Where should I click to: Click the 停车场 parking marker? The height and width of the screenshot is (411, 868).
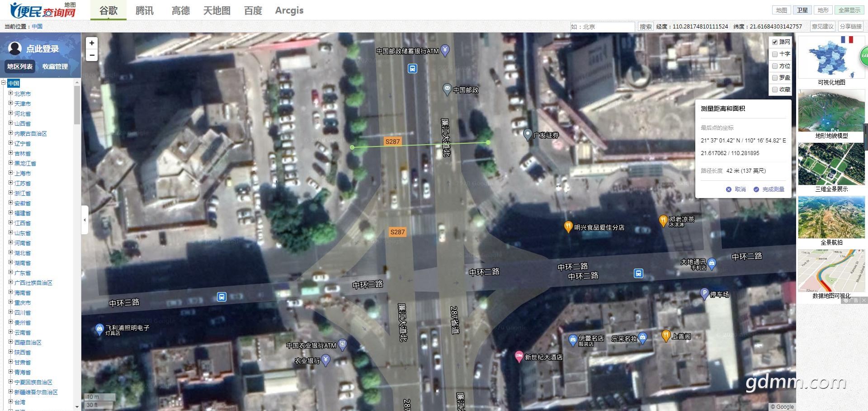(704, 293)
